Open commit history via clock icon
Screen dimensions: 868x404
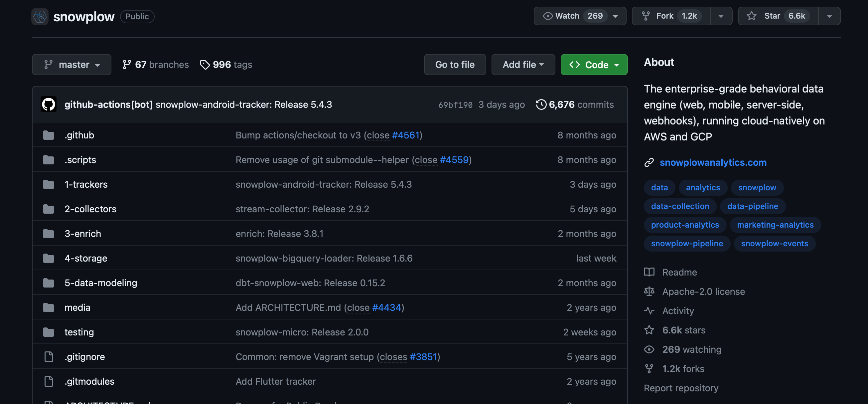pyautogui.click(x=541, y=104)
